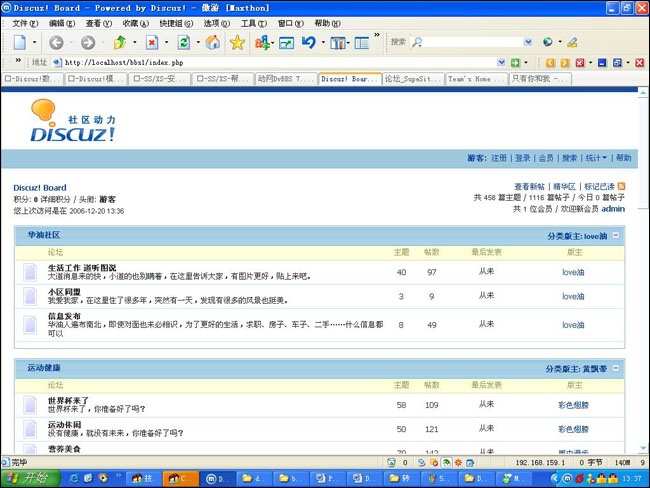The height and width of the screenshot is (488, 650).
Task: Open the address bar URL dropdown
Action: [x=501, y=63]
